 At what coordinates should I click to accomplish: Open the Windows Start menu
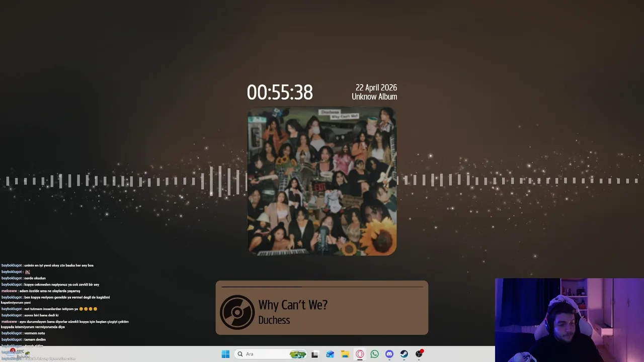pos(225,354)
